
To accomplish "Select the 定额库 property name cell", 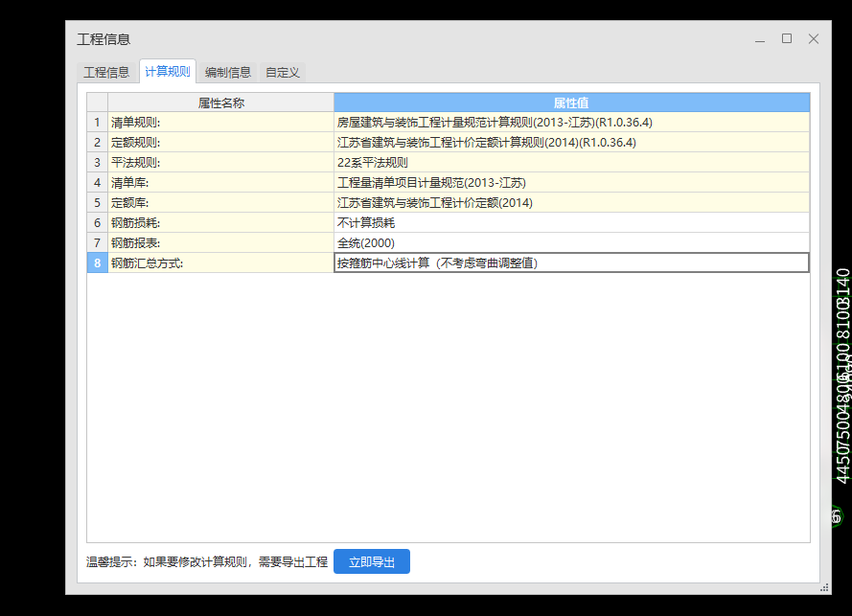I will (x=220, y=202).
